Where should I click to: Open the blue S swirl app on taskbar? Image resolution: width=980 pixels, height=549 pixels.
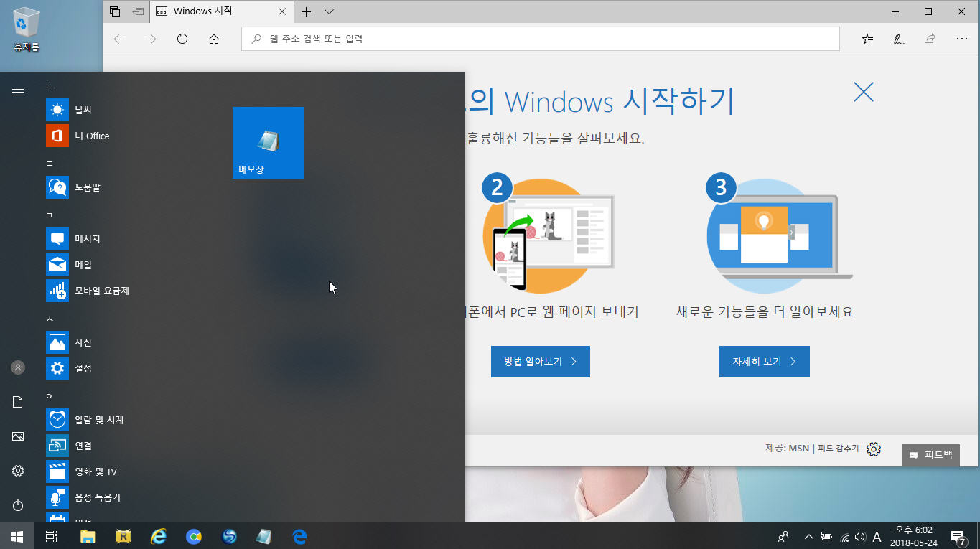point(229,536)
